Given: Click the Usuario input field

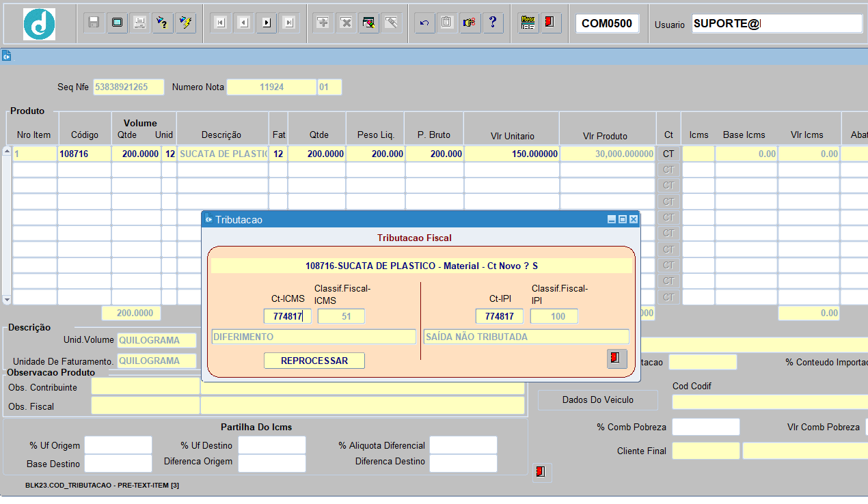Looking at the screenshot, I should (x=777, y=23).
